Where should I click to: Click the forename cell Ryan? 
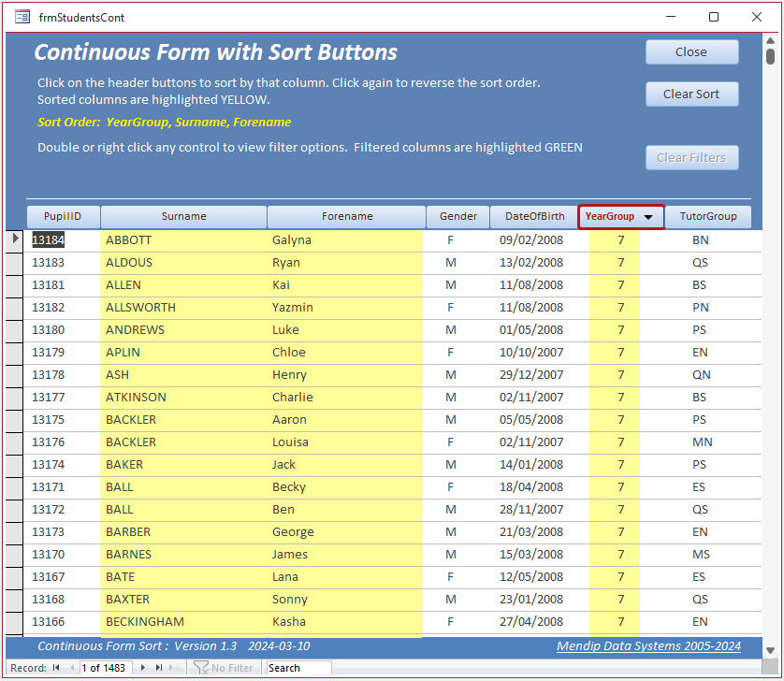click(345, 263)
